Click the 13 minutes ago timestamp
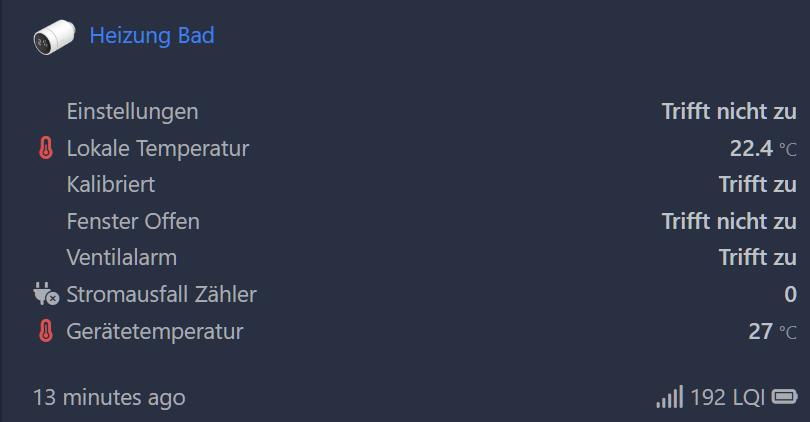810x422 pixels. (109, 397)
